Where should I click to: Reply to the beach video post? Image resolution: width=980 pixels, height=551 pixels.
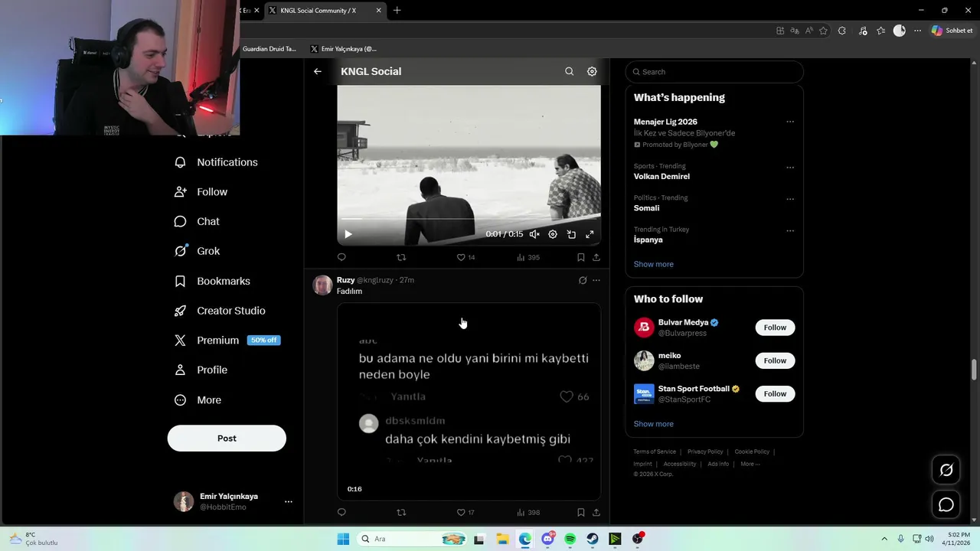341,257
